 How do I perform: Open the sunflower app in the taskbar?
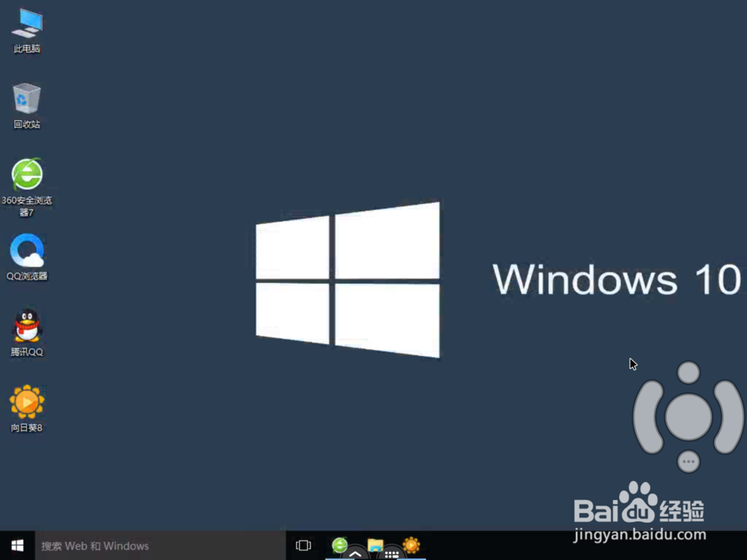(411, 544)
